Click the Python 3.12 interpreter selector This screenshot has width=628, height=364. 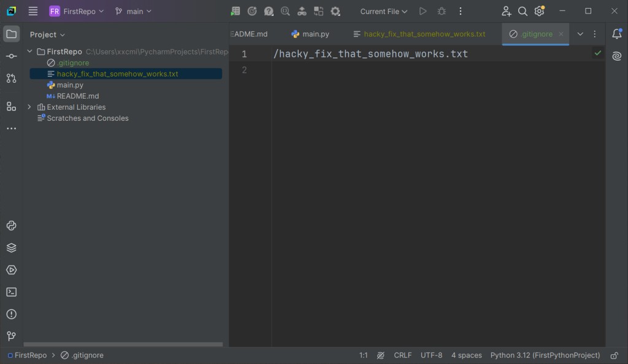[545, 355]
